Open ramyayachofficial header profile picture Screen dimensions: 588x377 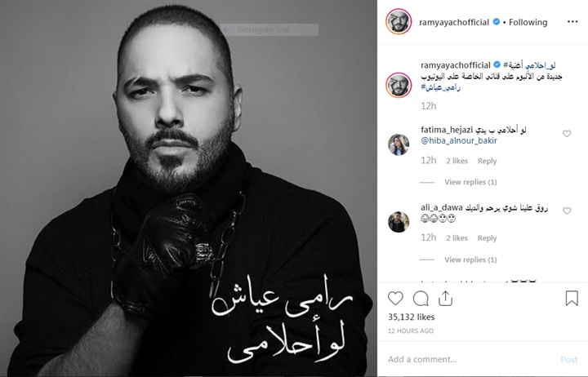click(x=399, y=22)
